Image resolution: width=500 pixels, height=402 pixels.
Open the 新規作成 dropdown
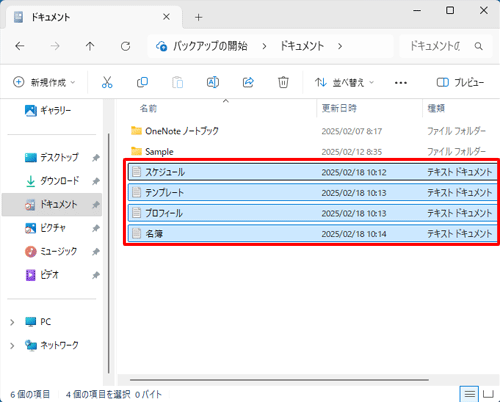pyautogui.click(x=44, y=82)
